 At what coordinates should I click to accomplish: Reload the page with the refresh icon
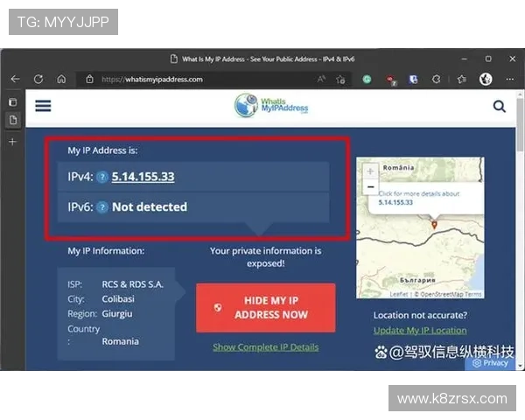[38, 79]
